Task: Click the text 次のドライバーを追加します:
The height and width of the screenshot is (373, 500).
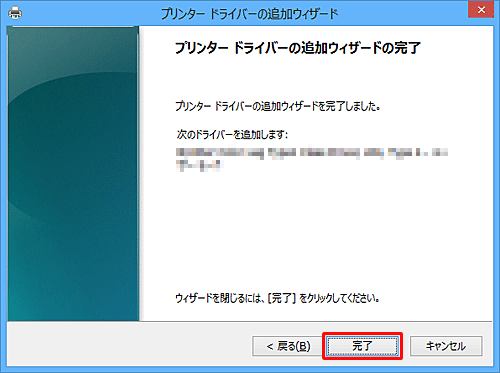Action: pos(232,135)
